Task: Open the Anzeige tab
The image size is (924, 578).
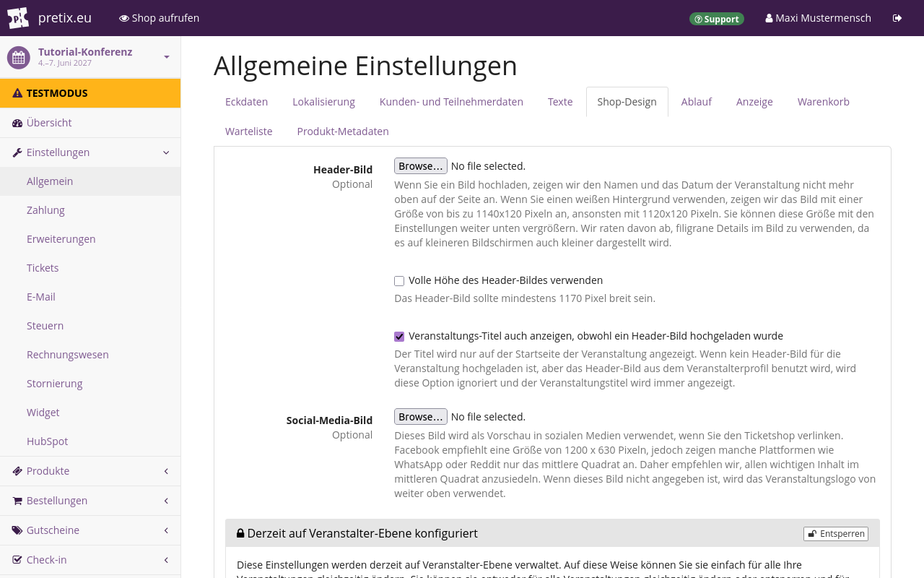Action: click(754, 102)
